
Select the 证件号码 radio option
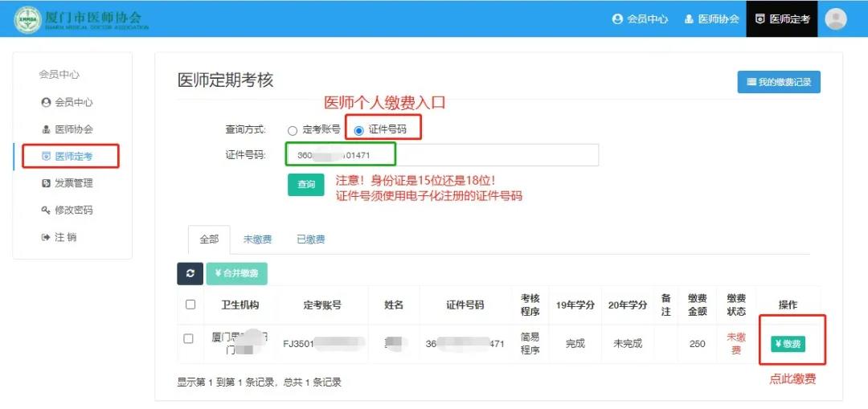pyautogui.click(x=358, y=130)
